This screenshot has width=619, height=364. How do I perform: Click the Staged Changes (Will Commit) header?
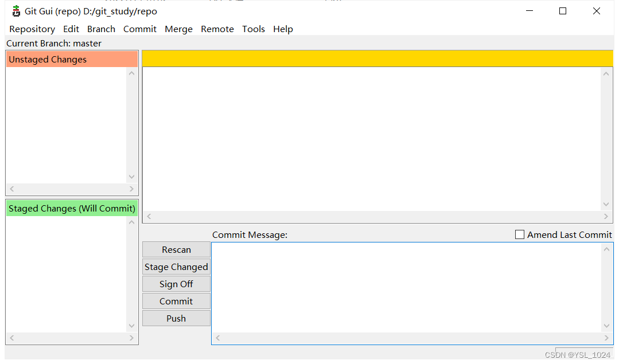point(72,208)
